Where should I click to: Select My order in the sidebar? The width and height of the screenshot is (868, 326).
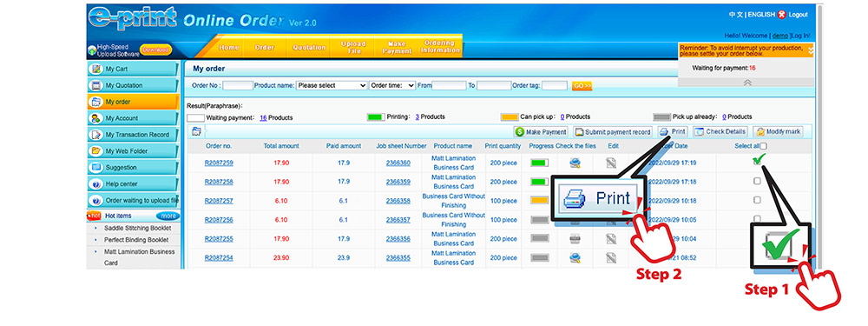[x=133, y=102]
